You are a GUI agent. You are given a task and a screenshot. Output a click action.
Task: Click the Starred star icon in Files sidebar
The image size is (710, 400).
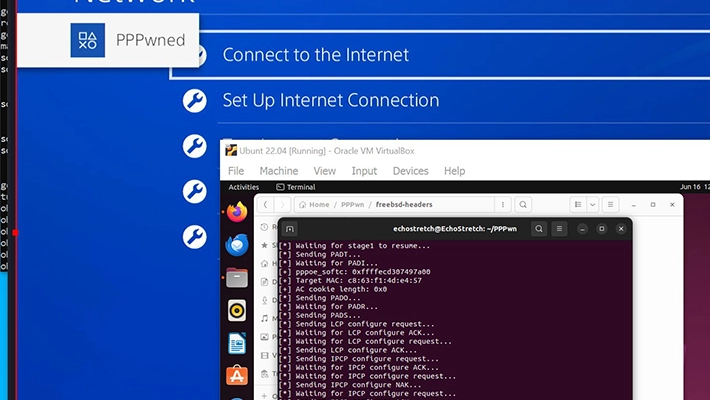pos(264,245)
